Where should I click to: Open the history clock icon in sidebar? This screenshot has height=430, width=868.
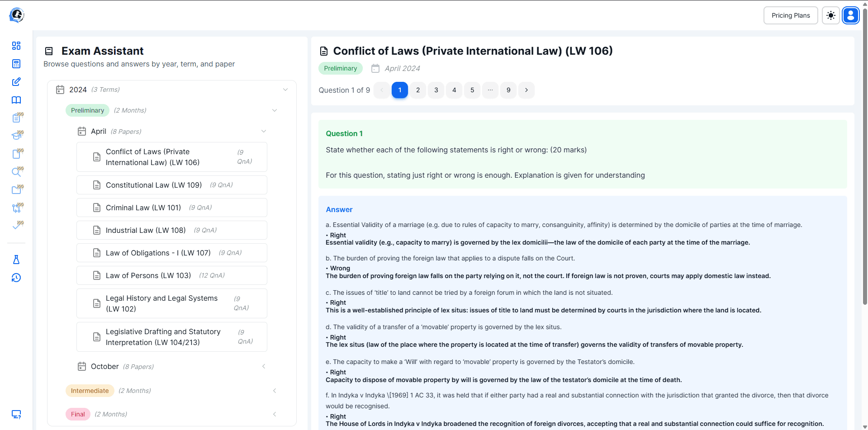16,278
